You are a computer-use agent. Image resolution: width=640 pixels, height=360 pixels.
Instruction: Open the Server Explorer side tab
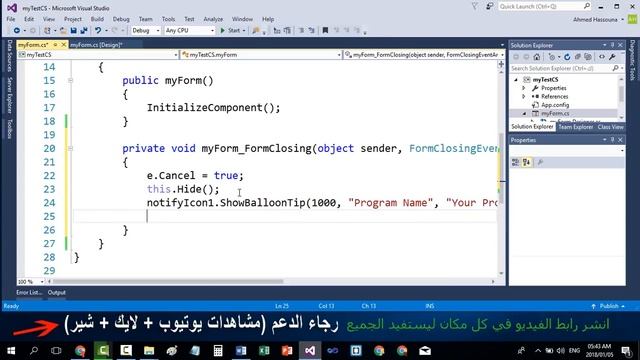point(9,95)
